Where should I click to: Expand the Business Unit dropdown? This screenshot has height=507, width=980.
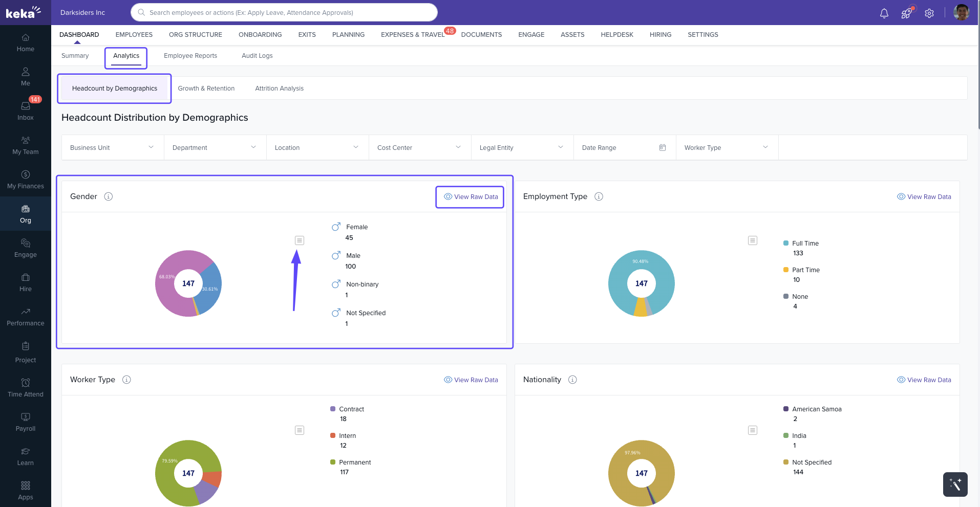113,148
